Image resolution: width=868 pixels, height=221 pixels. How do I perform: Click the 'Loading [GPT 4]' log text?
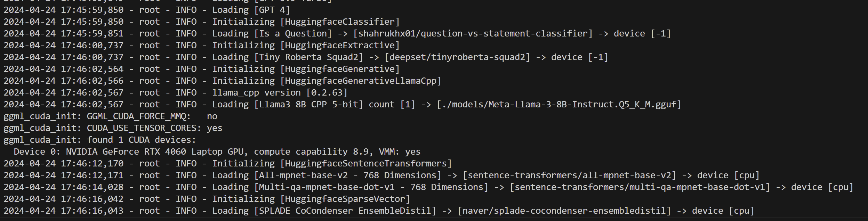(x=251, y=10)
